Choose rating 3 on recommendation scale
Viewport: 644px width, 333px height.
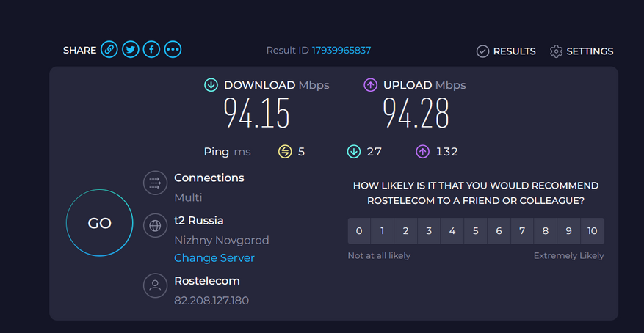click(x=429, y=231)
